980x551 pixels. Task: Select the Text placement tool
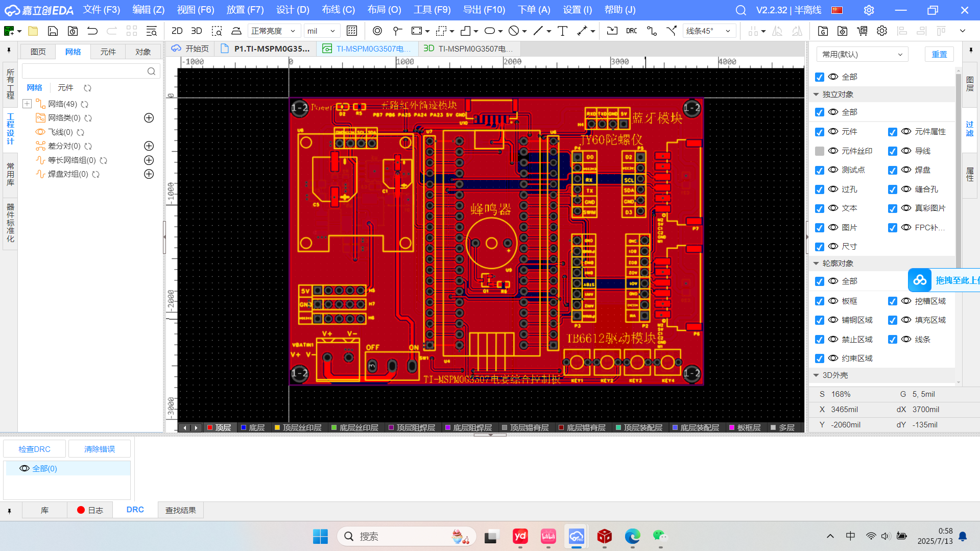562,31
